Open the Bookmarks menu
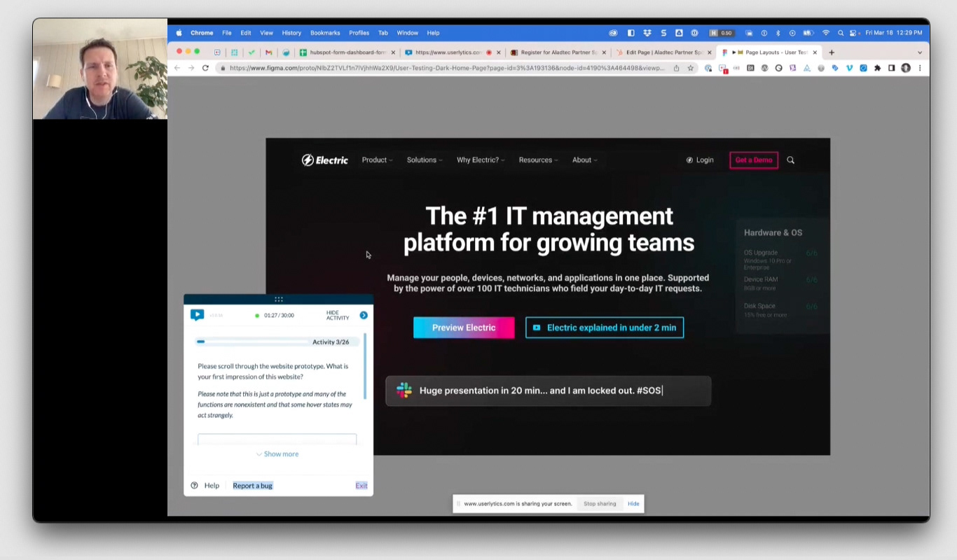 click(x=325, y=33)
